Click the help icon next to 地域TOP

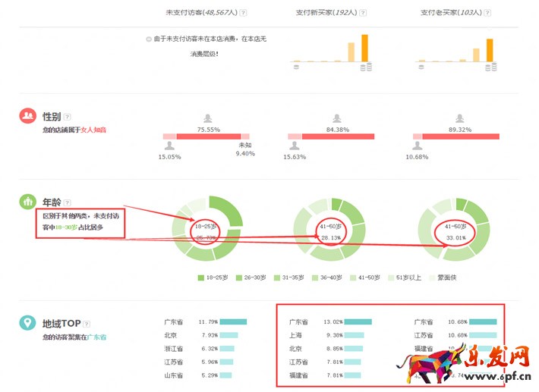[x=88, y=324]
